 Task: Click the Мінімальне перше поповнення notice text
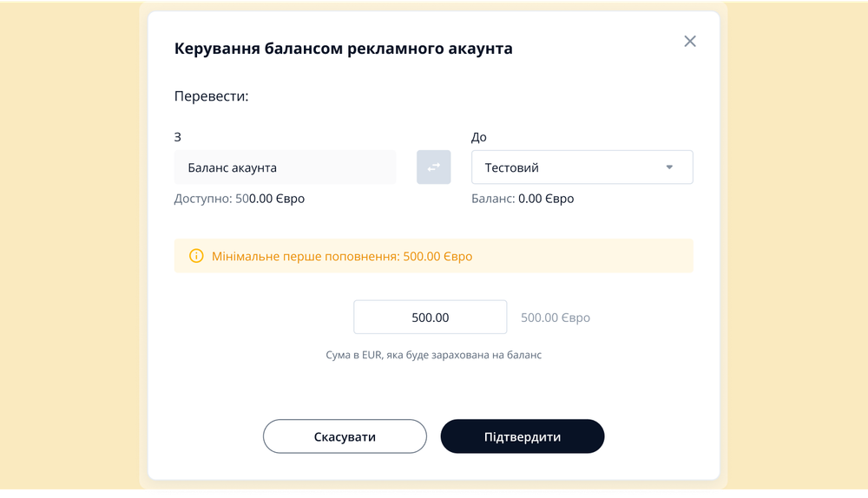coord(342,256)
